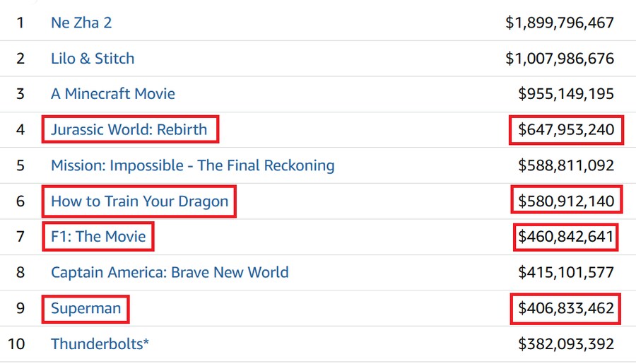
Task: Open the Lilo & Stitch link
Action: coord(93,59)
